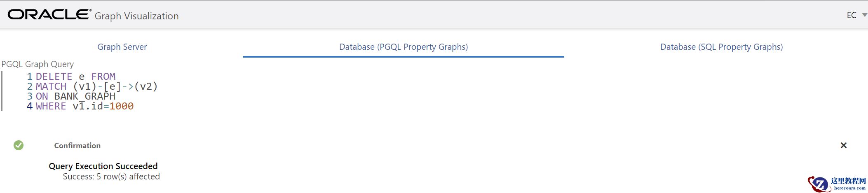868x193 pixels.
Task: Switch to the Graph Server tab
Action: coord(122,47)
